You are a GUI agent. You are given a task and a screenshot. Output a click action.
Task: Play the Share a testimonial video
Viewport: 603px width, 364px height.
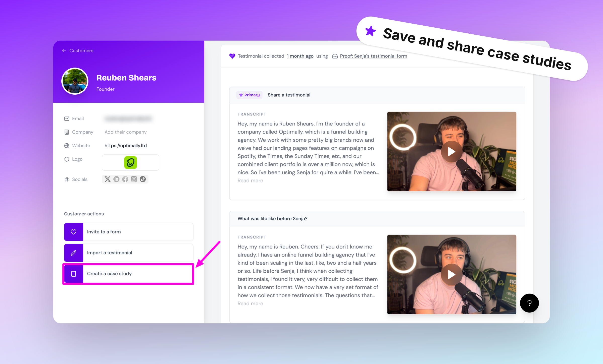(x=451, y=152)
